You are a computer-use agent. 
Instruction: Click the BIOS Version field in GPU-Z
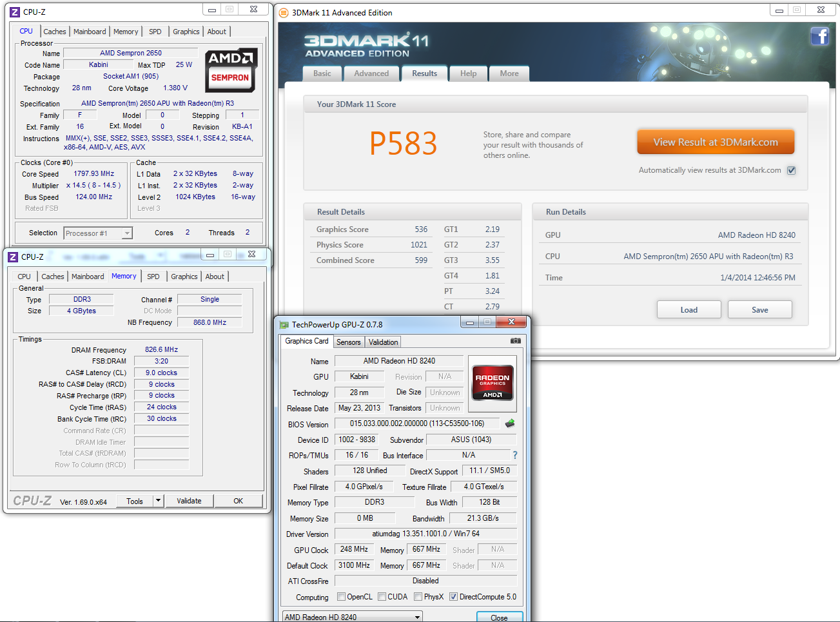pyautogui.click(x=417, y=423)
